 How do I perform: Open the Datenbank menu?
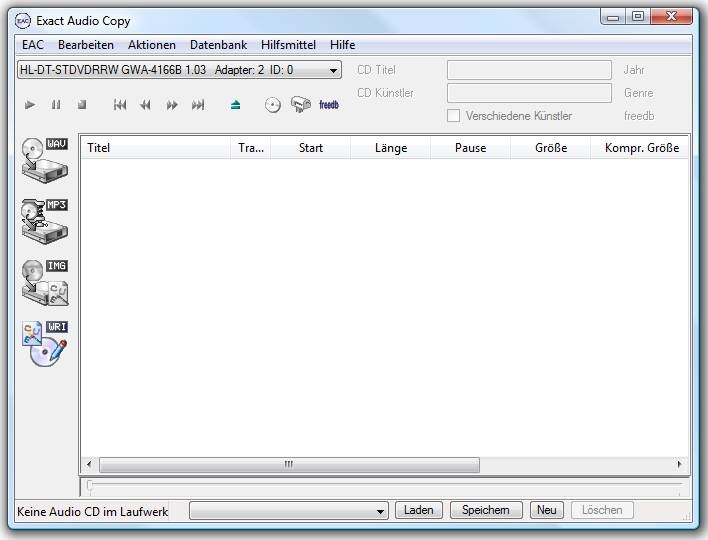219,45
